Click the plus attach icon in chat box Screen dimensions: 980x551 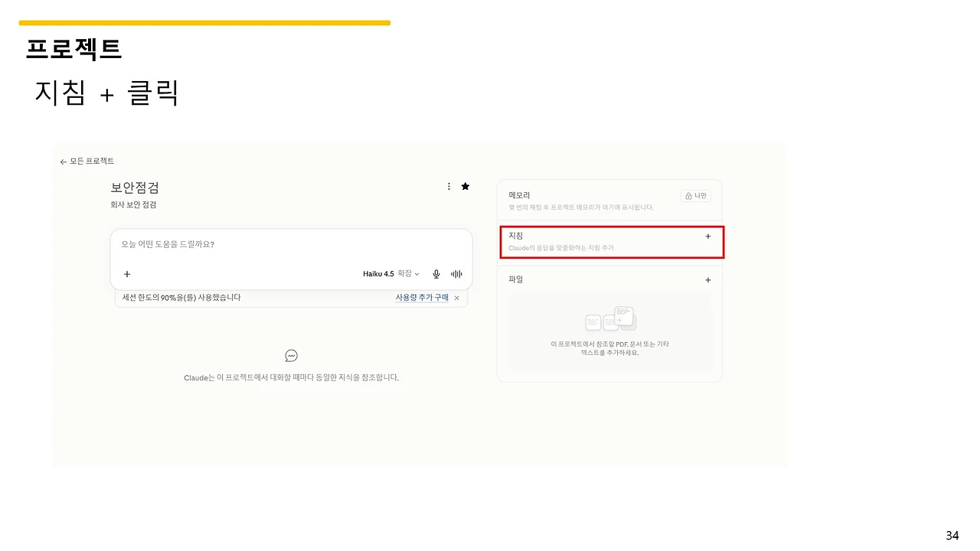click(127, 274)
